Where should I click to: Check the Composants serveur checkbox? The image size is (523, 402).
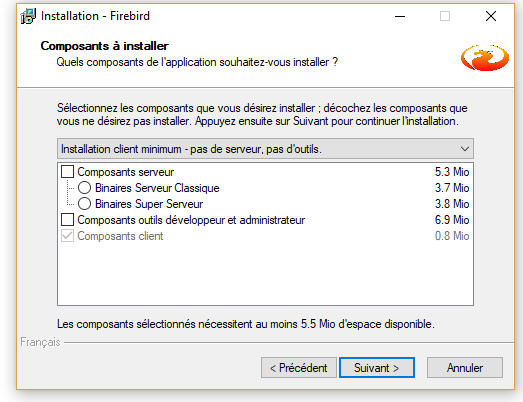67,172
